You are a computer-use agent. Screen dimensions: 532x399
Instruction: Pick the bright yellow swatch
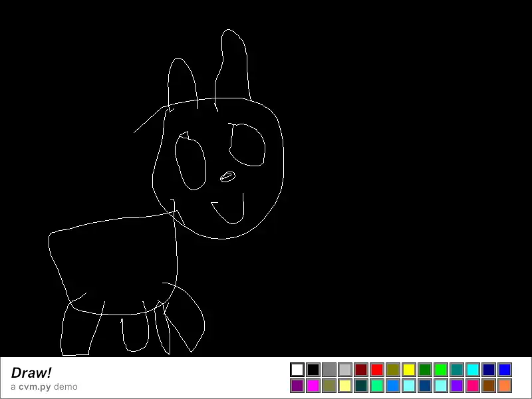coord(409,370)
